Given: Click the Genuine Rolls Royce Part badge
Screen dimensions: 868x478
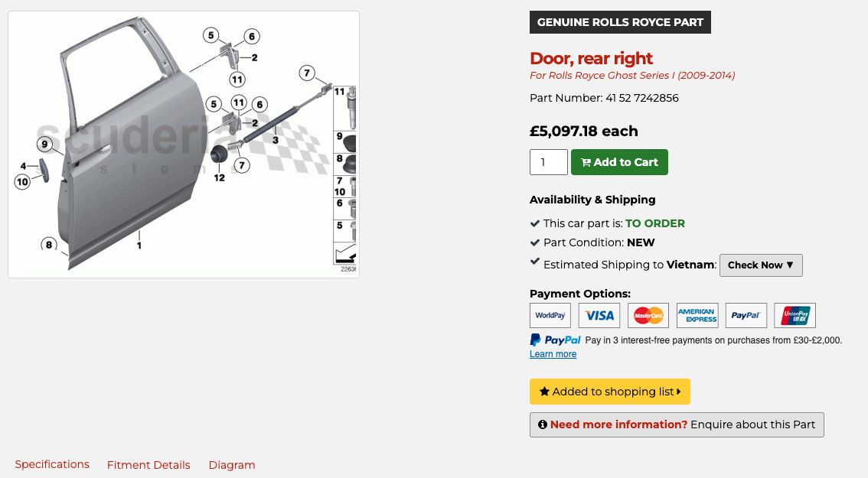Looking at the screenshot, I should (x=620, y=22).
